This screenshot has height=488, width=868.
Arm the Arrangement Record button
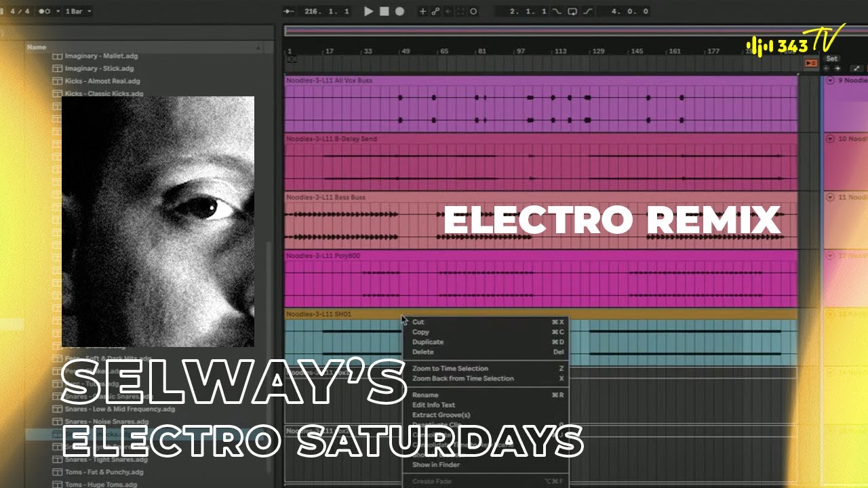tap(399, 11)
